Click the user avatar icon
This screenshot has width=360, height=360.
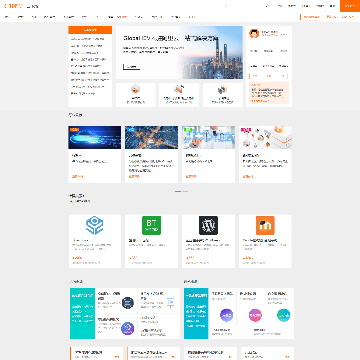(254, 33)
